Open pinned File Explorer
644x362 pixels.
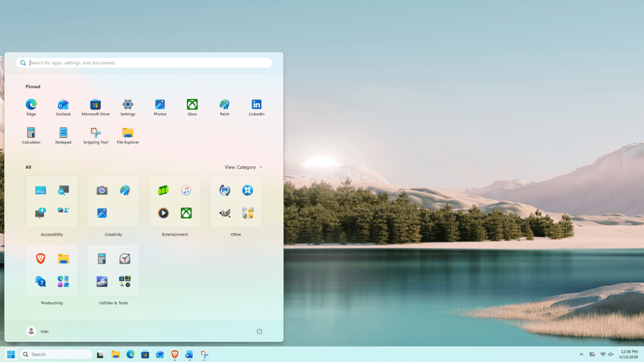[128, 135]
